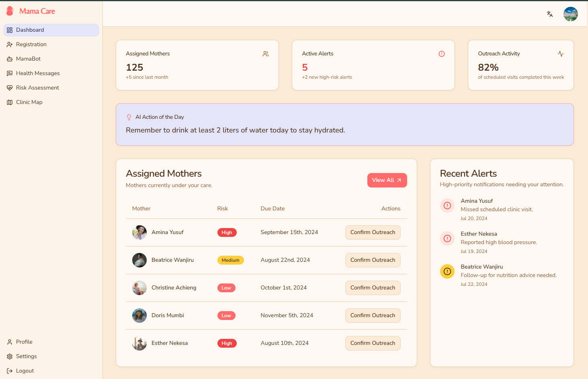Click the Assigned Mothers people icon
588x379 pixels.
pos(265,54)
